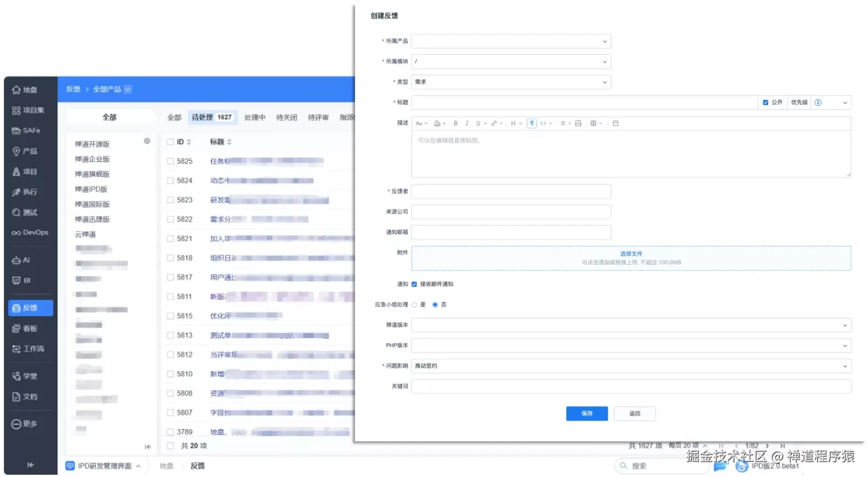Insert a code block in the editor
This screenshot has height=477, width=868.
[x=543, y=124]
